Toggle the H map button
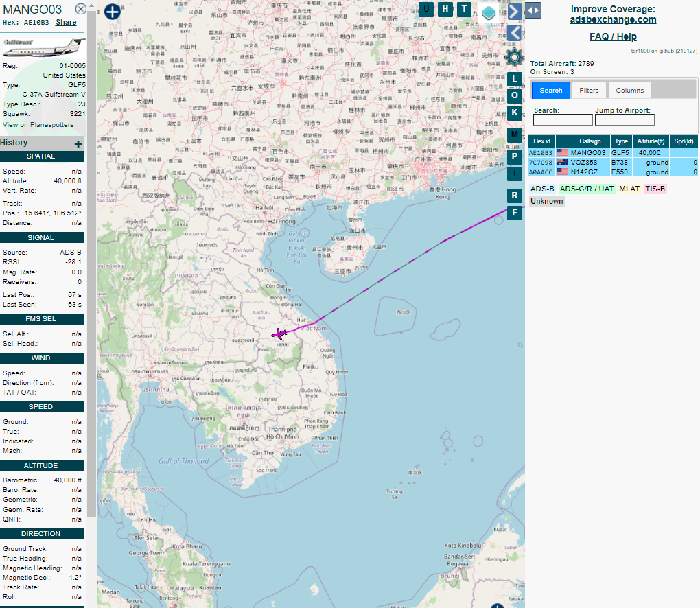Screen dimensions: 700x608 click(x=445, y=9)
